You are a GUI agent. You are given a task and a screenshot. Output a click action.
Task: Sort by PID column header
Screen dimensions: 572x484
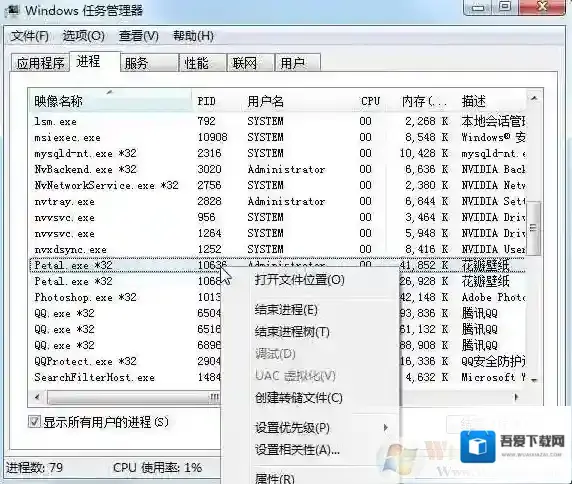click(216, 101)
